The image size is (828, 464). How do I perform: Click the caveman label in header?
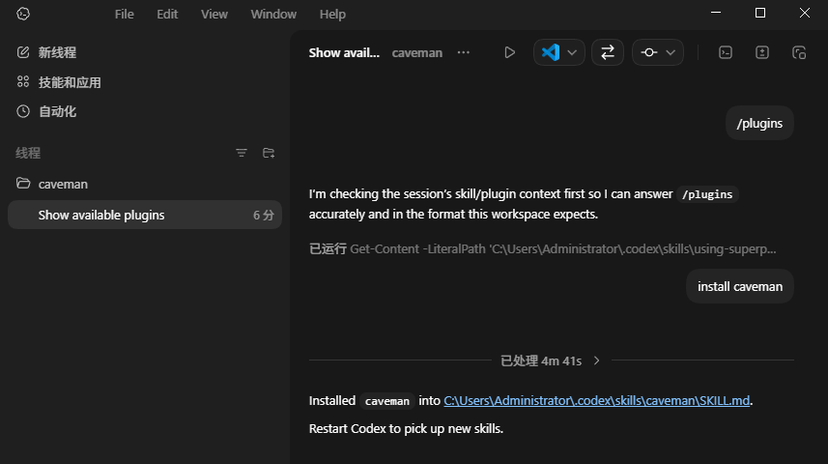417,53
